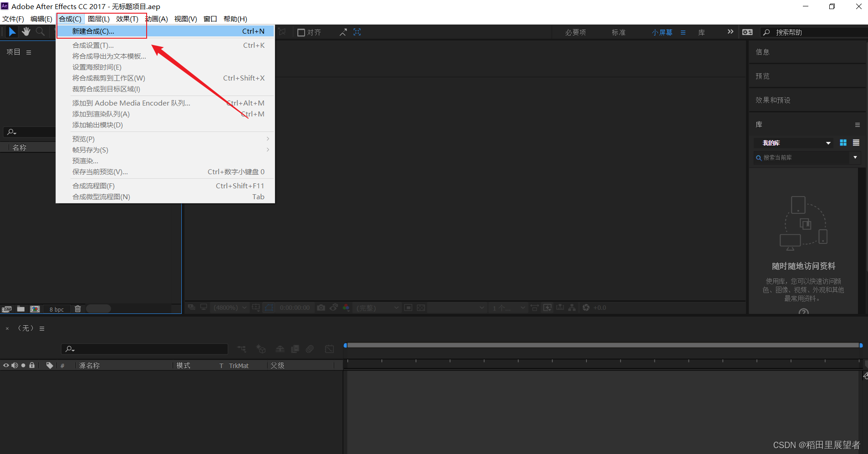Open the 3D view camera dropdown
The height and width of the screenshot is (454, 868).
[457, 308]
